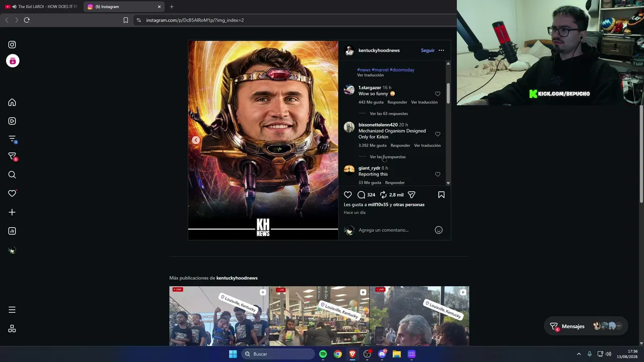Open the dashboard chart icon
The height and width of the screenshot is (362, 644).
pyautogui.click(x=12, y=231)
